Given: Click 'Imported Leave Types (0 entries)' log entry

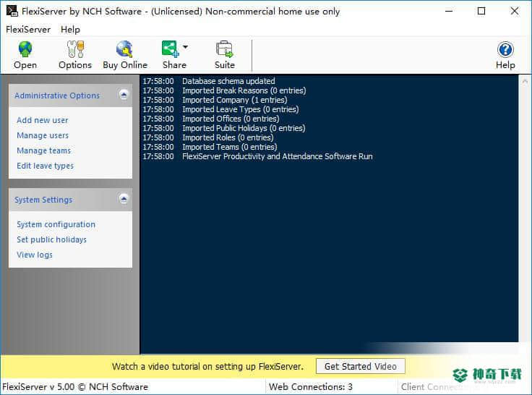Looking at the screenshot, I should click(241, 109).
